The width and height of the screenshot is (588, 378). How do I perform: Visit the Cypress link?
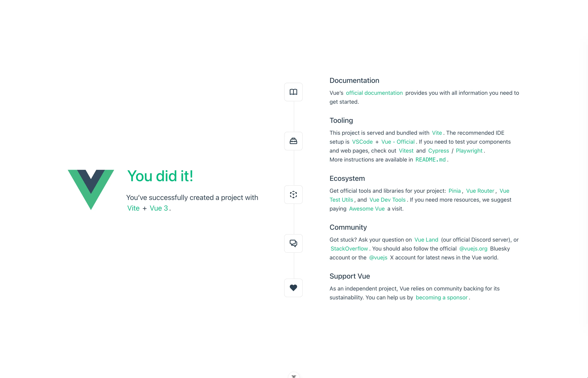438,151
